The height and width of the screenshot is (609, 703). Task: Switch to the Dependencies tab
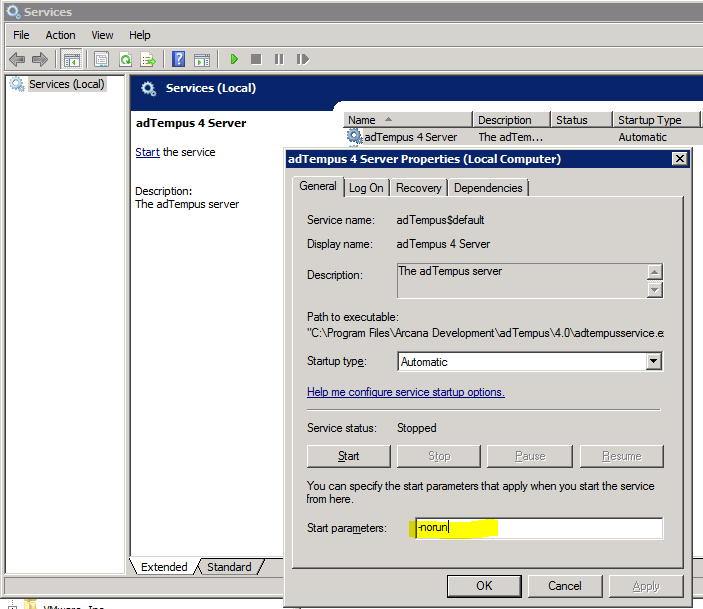pyautogui.click(x=488, y=188)
